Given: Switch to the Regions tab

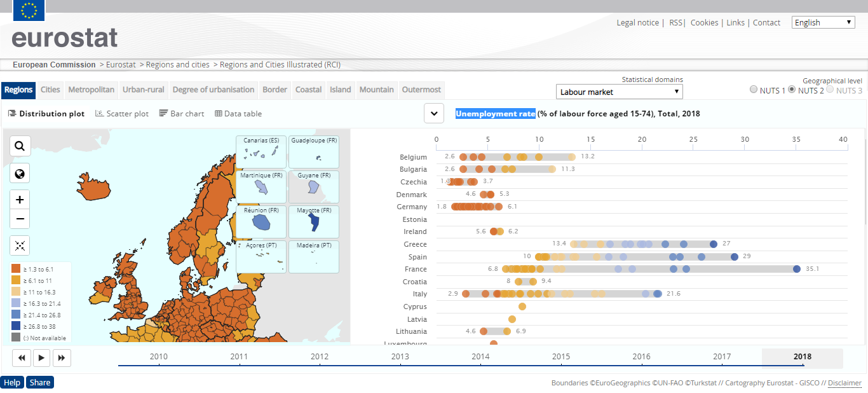Looking at the screenshot, I should tap(18, 90).
